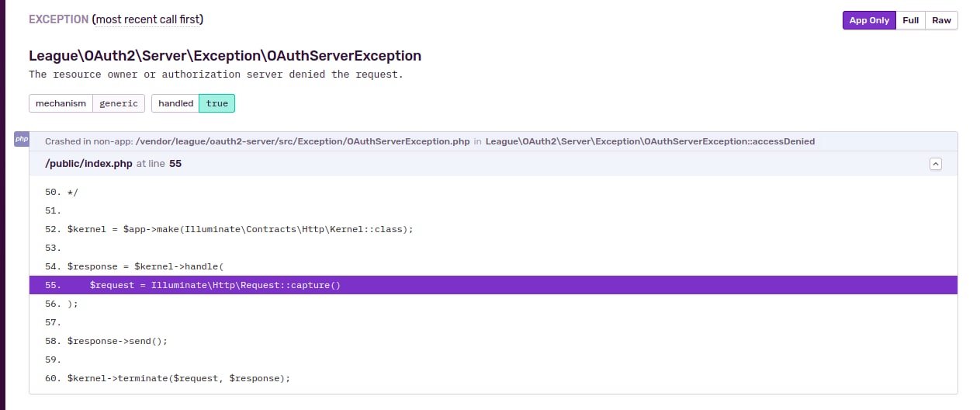The height and width of the screenshot is (410, 980).
Task: Click the php platform icon
Action: [x=22, y=139]
